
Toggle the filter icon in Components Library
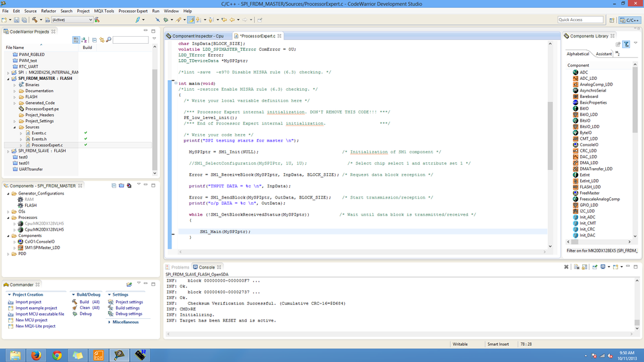pos(627,44)
